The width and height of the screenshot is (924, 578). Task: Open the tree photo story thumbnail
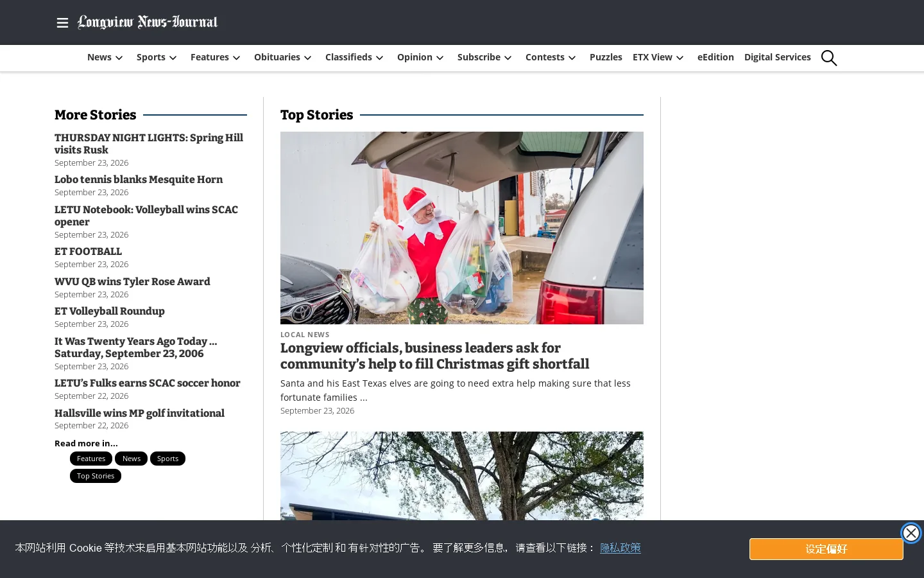click(x=462, y=476)
